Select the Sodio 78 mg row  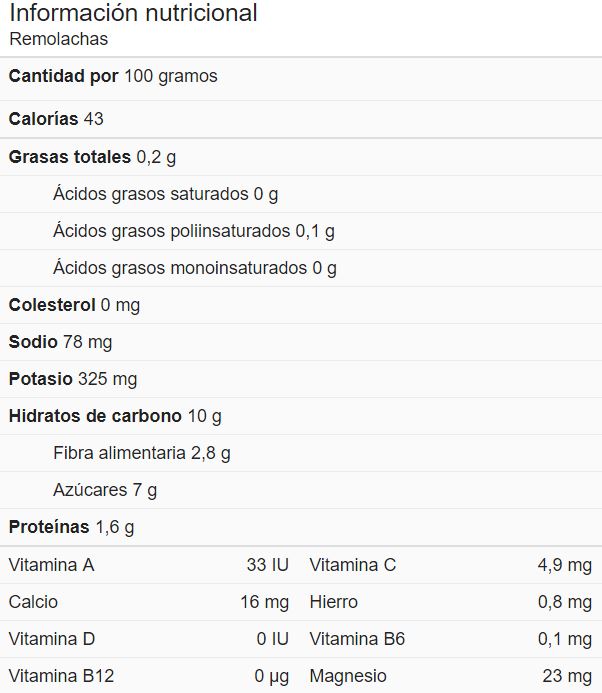[x=301, y=343]
